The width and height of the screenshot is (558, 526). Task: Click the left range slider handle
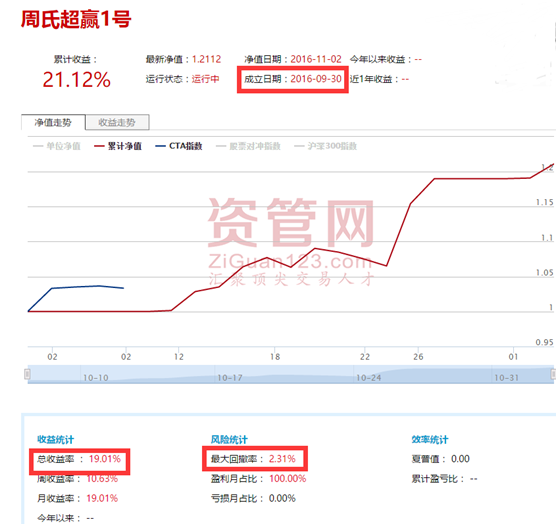click(27, 374)
